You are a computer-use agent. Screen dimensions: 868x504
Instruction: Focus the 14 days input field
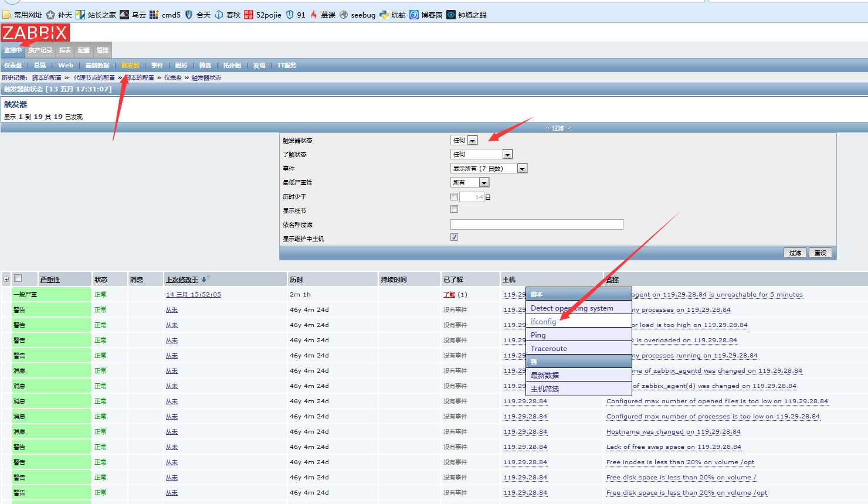click(x=472, y=197)
